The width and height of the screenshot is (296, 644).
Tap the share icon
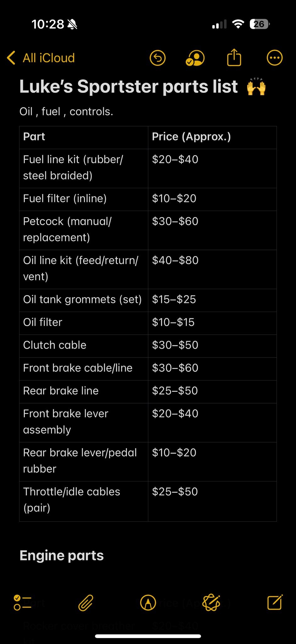point(234,57)
